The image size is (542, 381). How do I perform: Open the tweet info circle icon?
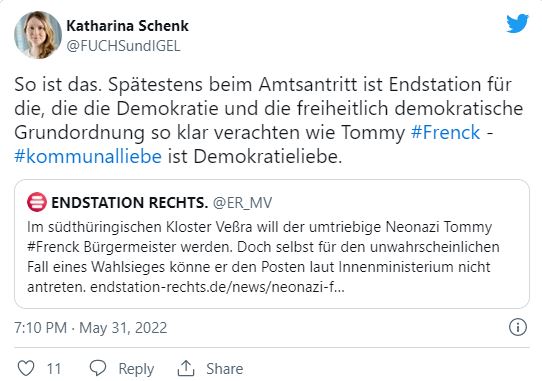click(517, 327)
